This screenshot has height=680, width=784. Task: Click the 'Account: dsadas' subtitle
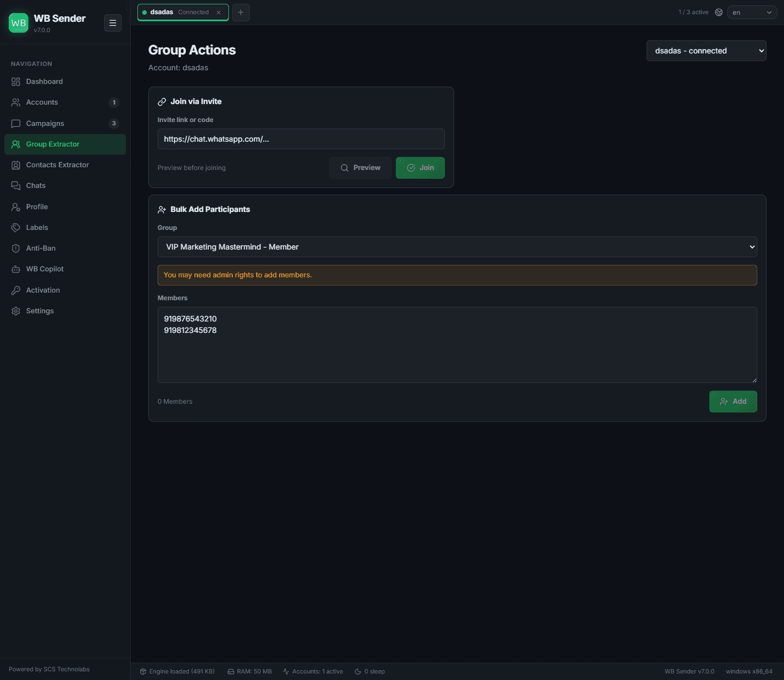(178, 68)
